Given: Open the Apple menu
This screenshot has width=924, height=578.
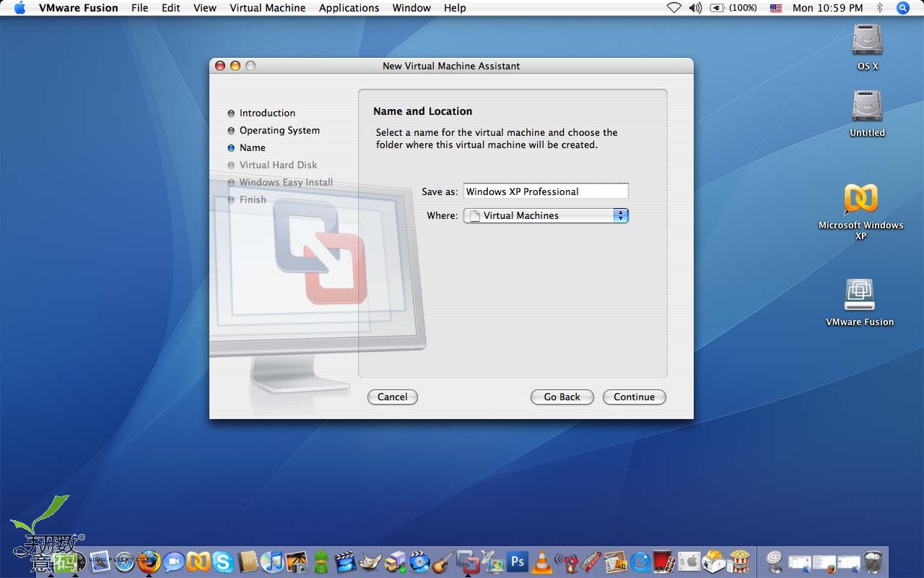Looking at the screenshot, I should (x=19, y=8).
